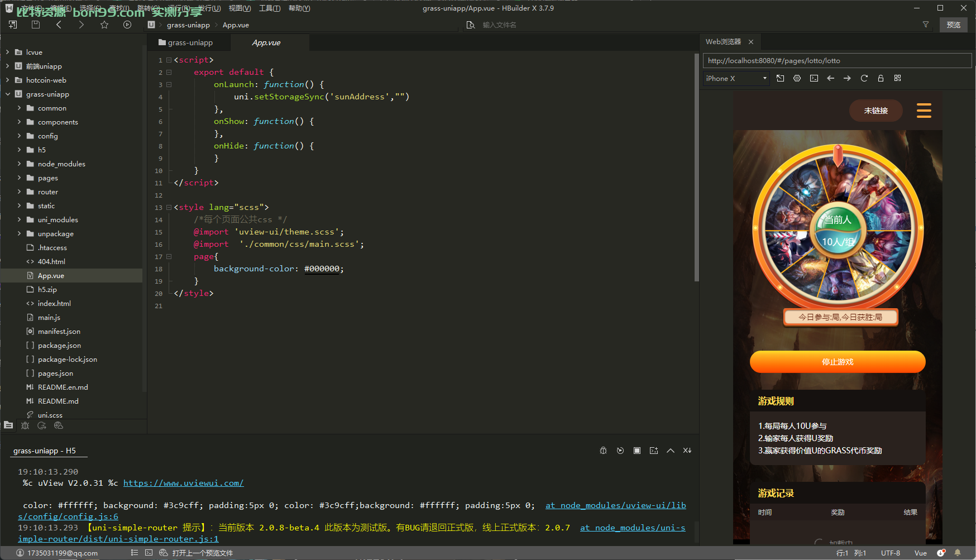This screenshot has height=560, width=976.
Task: Expand the lcvue project folder
Action: pos(7,52)
